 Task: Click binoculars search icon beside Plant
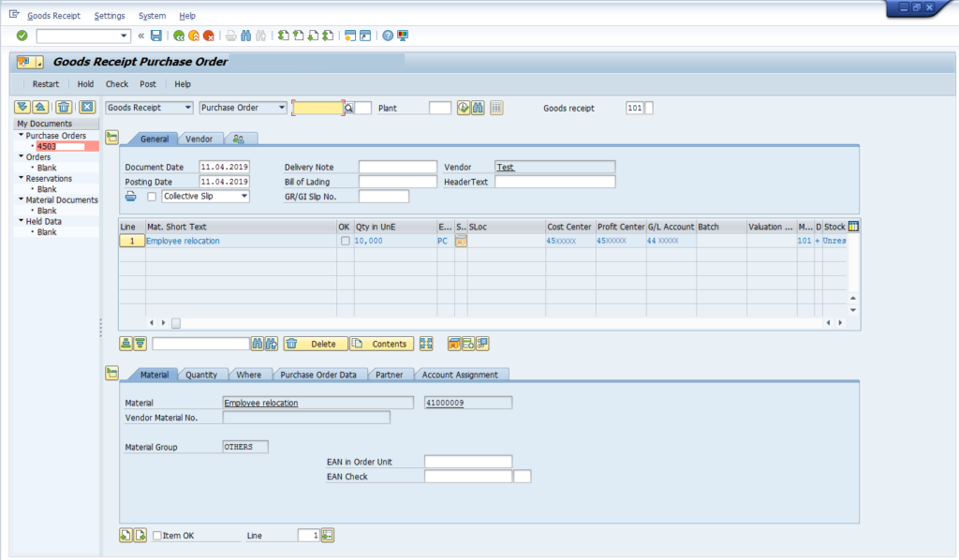pyautogui.click(x=478, y=108)
